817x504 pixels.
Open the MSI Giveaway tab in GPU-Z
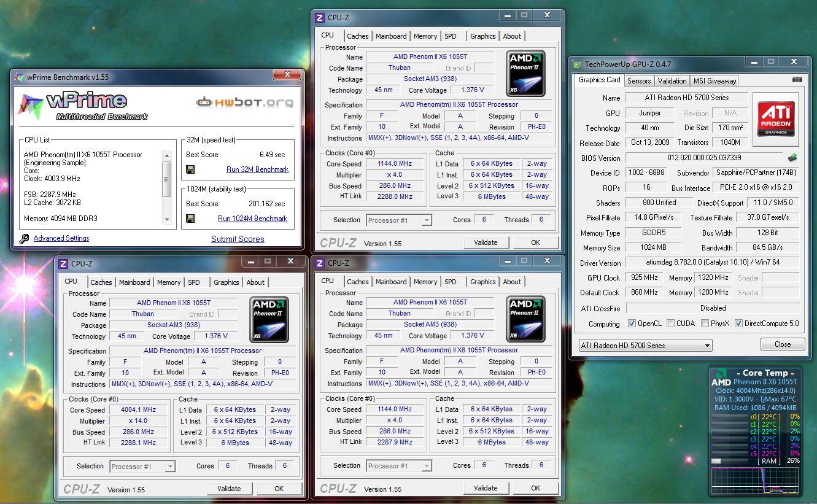tap(714, 80)
